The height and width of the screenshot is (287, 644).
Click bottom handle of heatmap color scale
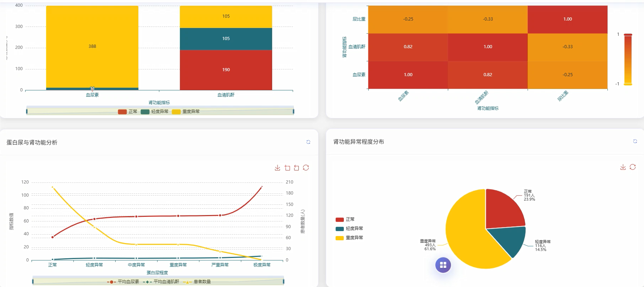point(628,84)
